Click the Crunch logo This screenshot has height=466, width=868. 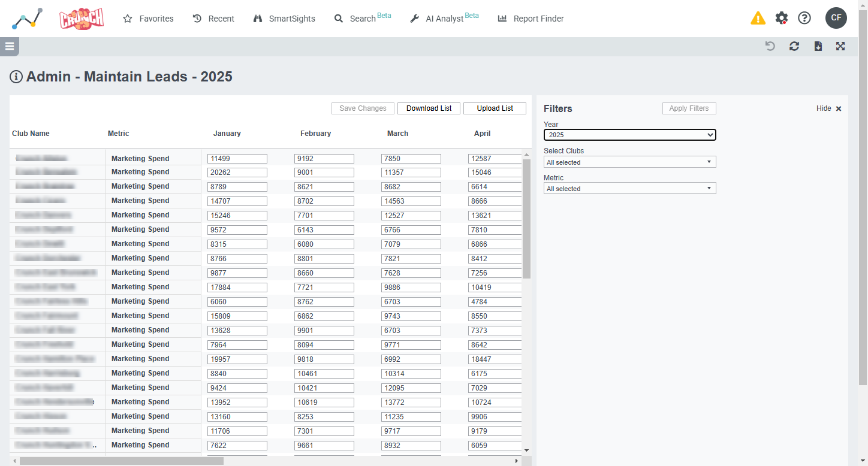tap(82, 18)
